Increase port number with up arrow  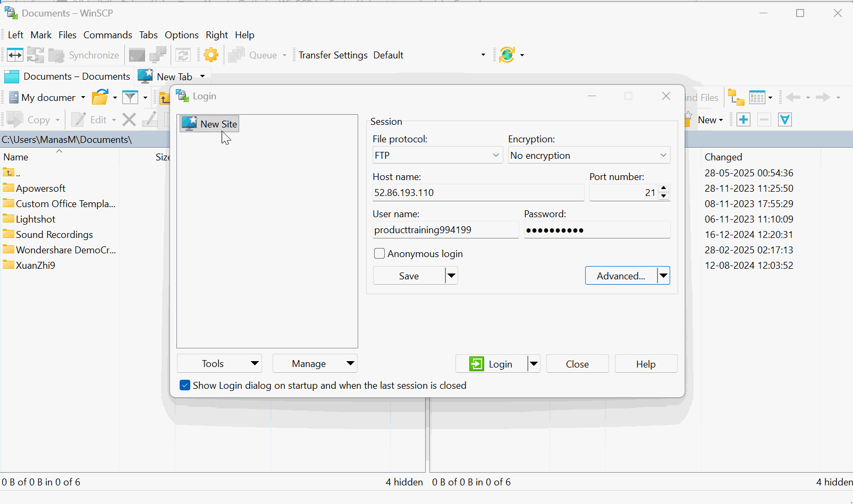663,189
